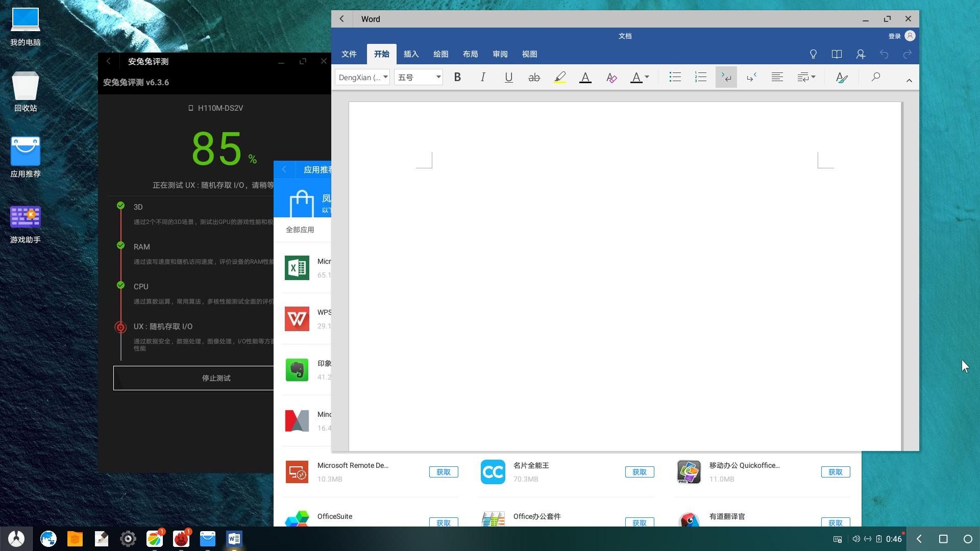Go back in the 安兔兔评测 window

(x=108, y=61)
